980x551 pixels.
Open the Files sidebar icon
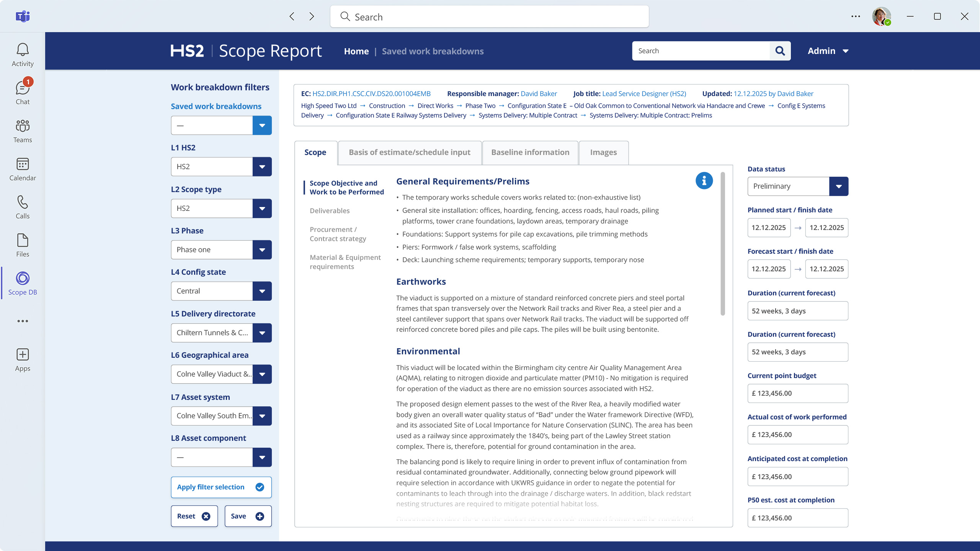(x=23, y=245)
